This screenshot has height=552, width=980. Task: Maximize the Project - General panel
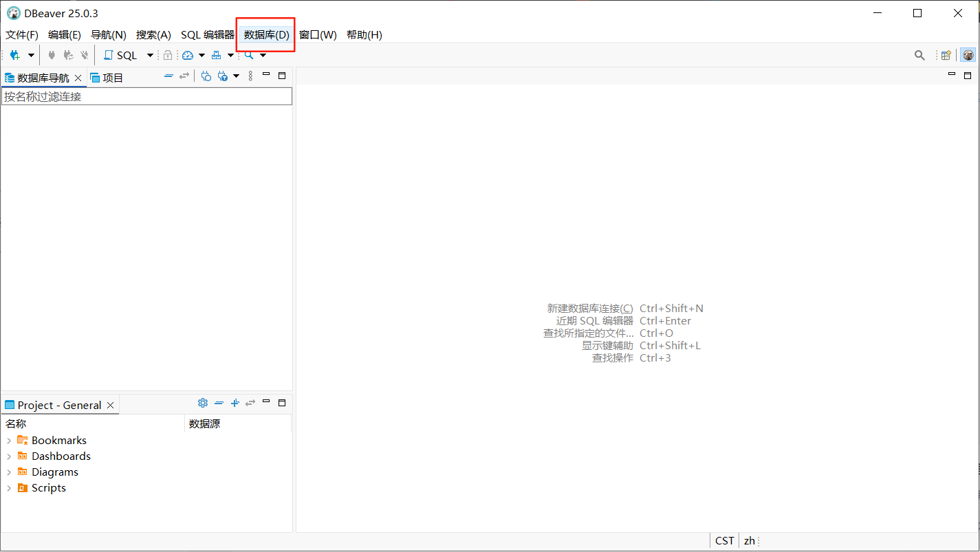[x=282, y=402]
